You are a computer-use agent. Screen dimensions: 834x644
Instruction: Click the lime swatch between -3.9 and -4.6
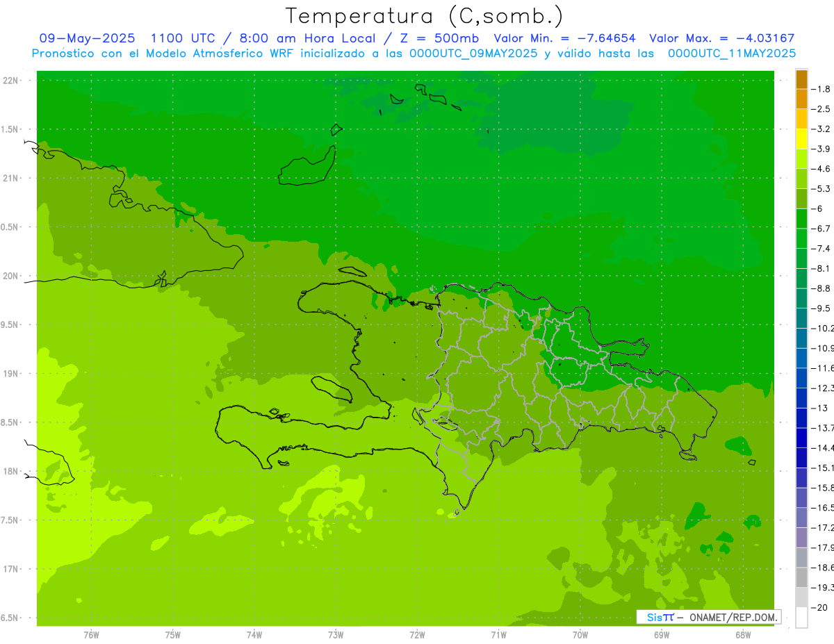(801, 159)
